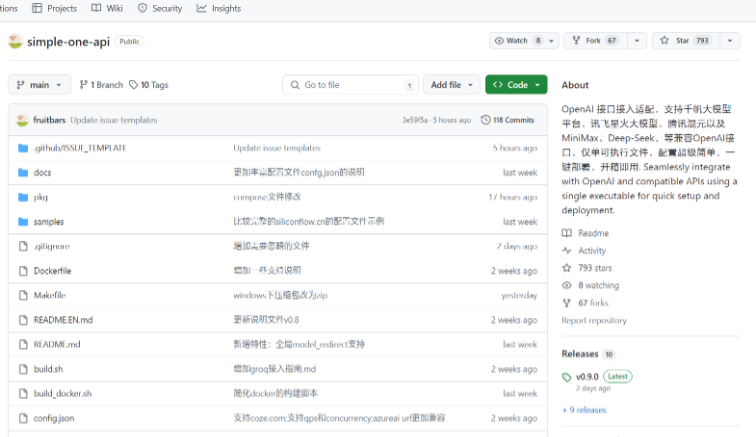Open the 118 Commits history
The height and width of the screenshot is (437, 756).
pyautogui.click(x=508, y=120)
